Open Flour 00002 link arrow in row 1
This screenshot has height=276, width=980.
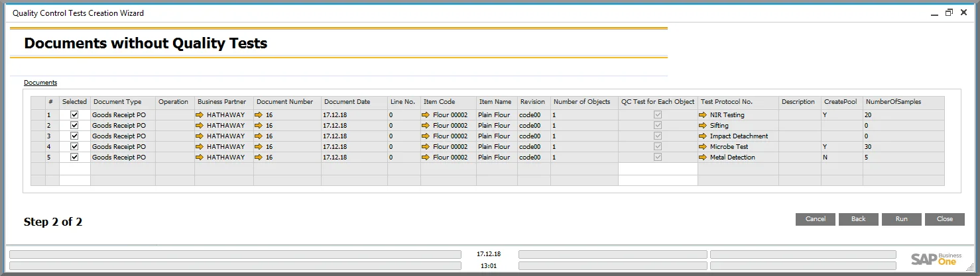tap(426, 115)
